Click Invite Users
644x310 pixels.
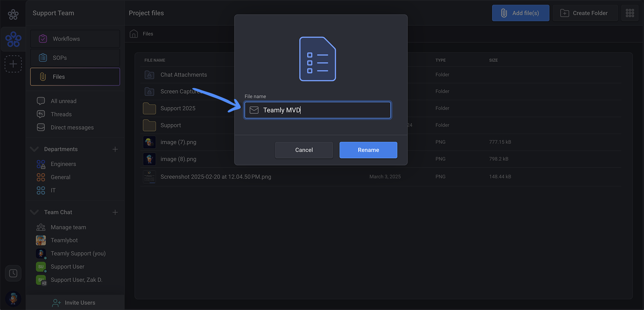pos(74,303)
